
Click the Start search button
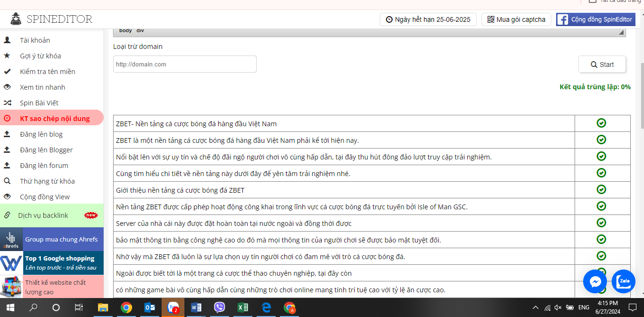(x=602, y=65)
